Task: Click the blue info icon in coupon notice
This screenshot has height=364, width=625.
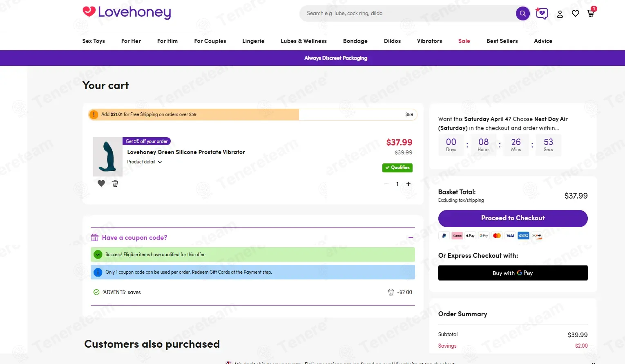Action: pyautogui.click(x=98, y=272)
